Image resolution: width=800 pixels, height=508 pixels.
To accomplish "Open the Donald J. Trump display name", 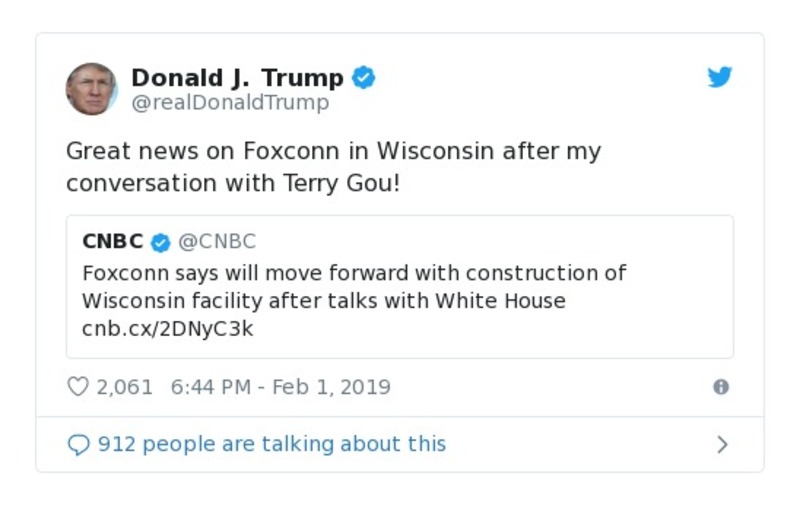I will pyautogui.click(x=237, y=78).
